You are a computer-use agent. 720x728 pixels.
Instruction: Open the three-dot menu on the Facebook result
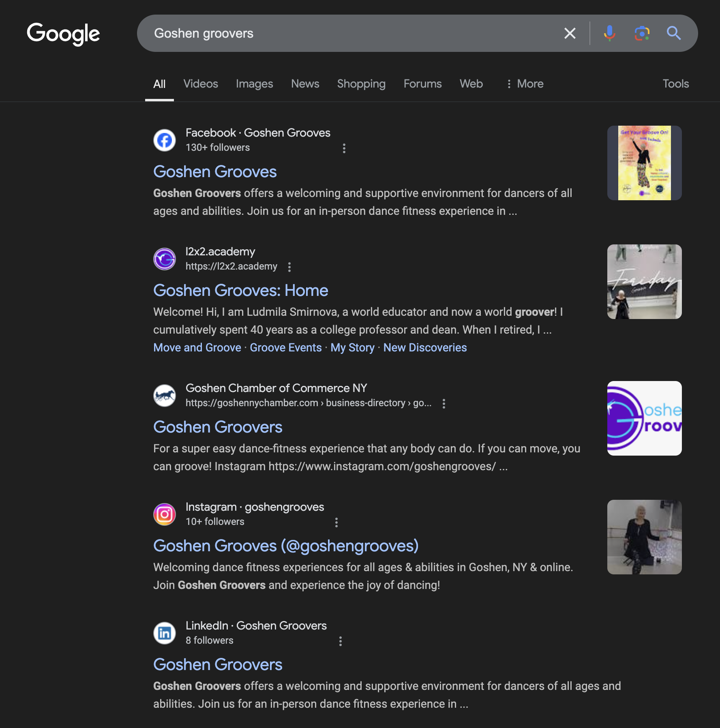344,149
